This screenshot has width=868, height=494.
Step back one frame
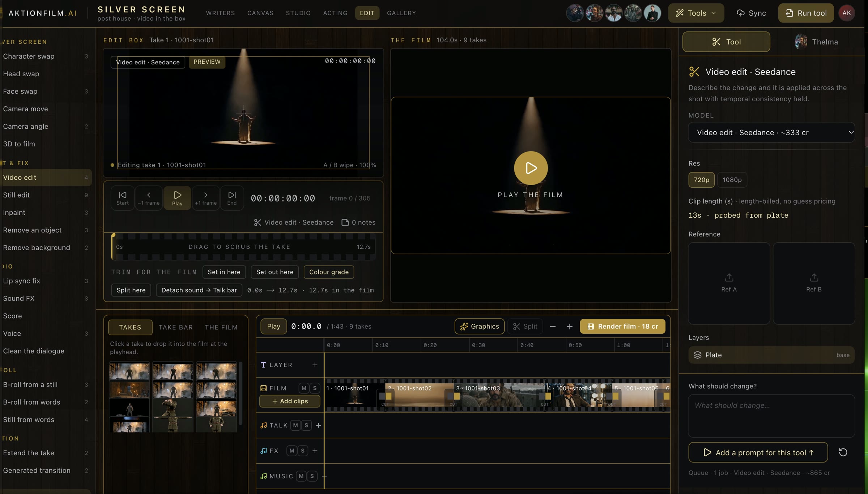click(149, 198)
